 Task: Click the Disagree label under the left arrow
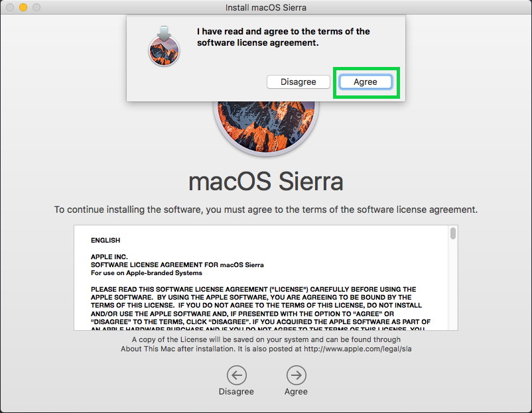click(x=236, y=391)
